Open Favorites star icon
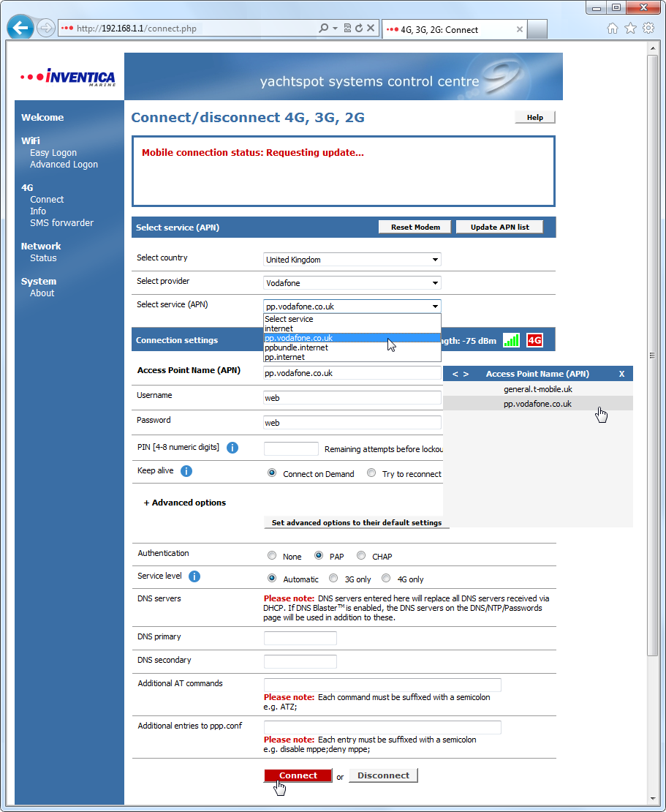 tap(630, 28)
